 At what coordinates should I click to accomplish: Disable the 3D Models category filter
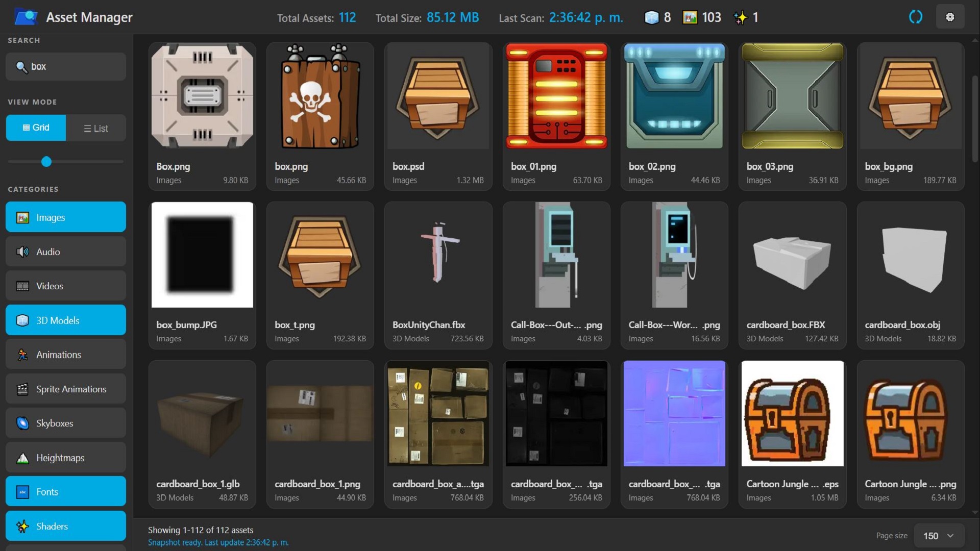tap(66, 320)
